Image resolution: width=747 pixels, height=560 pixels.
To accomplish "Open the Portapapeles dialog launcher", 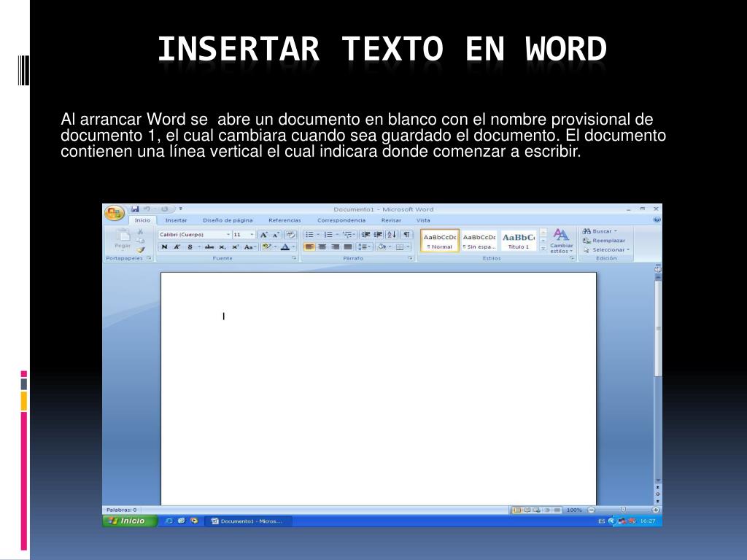I will click(x=149, y=258).
